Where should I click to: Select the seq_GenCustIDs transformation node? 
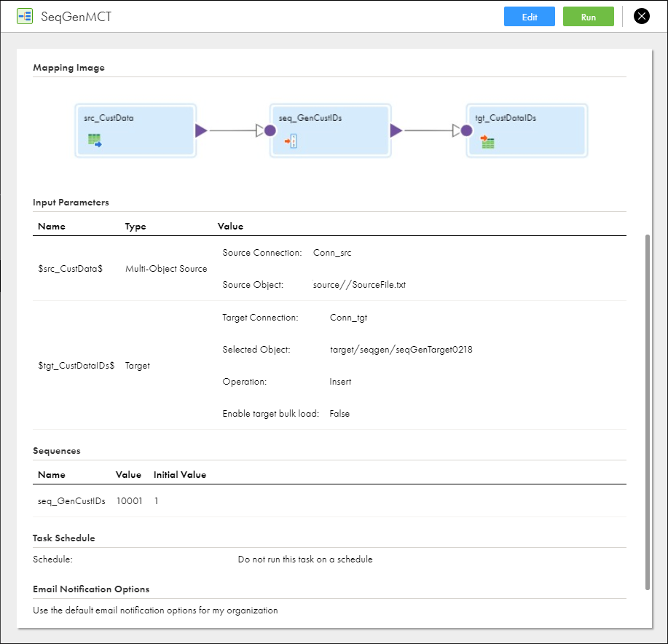(x=330, y=130)
